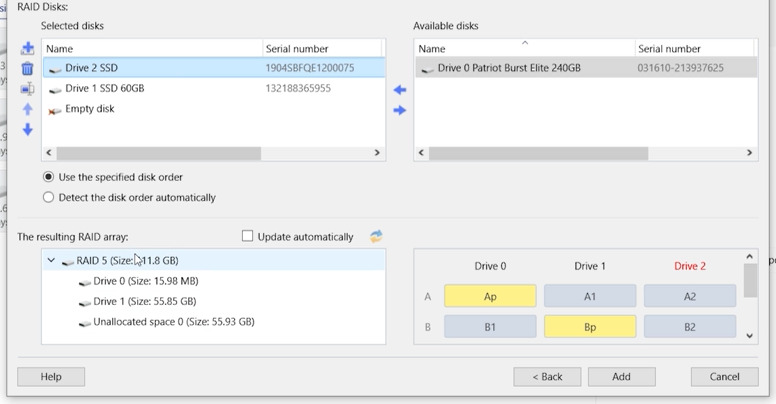
Task: Click available disks scroll right arrow
Action: 749,152
